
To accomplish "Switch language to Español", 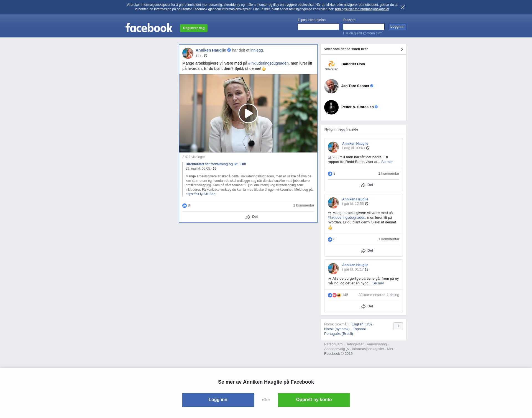I will click(x=359, y=329).
